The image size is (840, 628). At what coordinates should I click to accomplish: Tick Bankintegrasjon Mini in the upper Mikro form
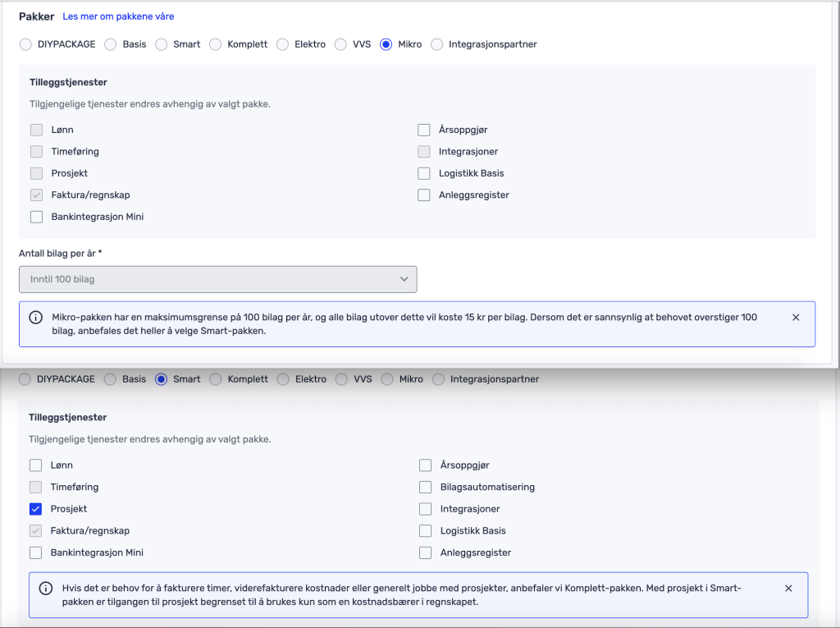tap(36, 217)
